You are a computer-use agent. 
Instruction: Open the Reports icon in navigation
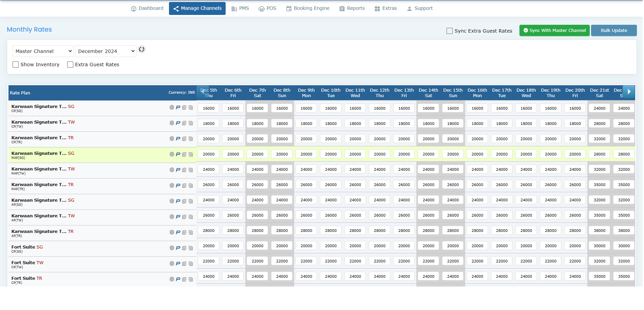click(x=342, y=8)
